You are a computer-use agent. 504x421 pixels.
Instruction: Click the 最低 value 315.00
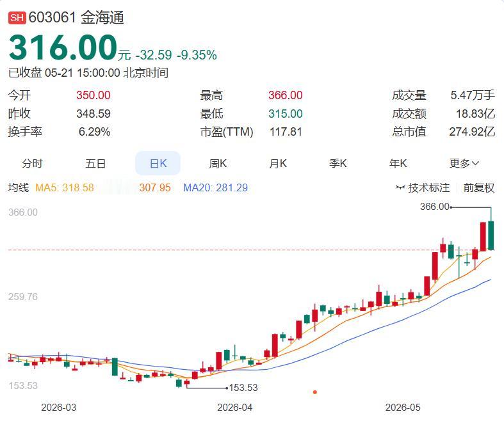[x=286, y=113]
